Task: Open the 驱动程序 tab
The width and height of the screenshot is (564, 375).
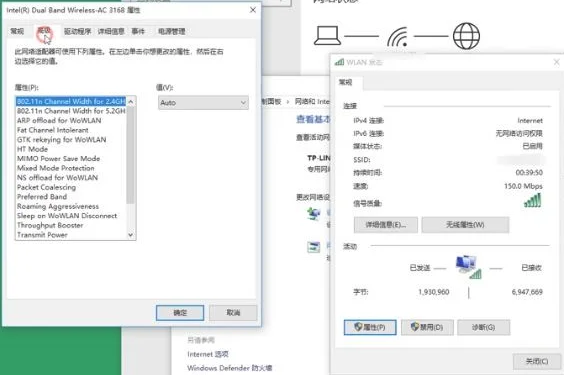Action: pos(77,32)
